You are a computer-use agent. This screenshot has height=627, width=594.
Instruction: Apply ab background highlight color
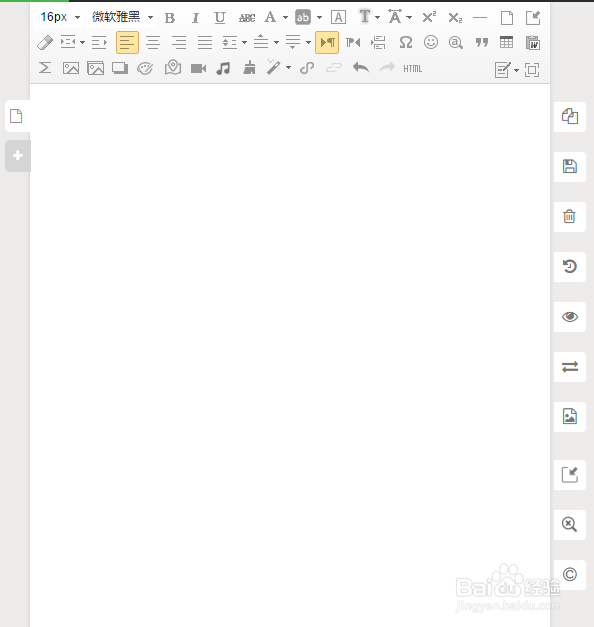coord(303,17)
